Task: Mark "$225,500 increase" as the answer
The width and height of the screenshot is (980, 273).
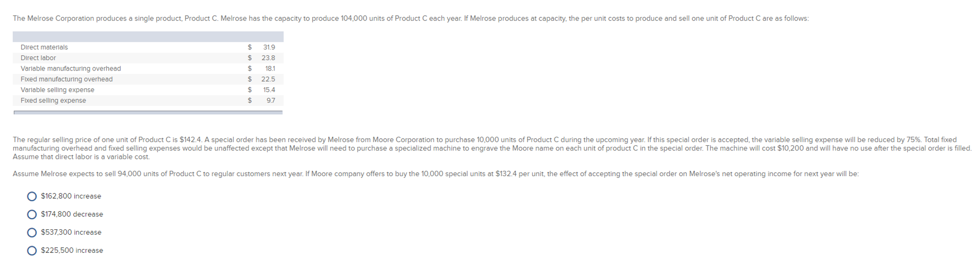Action: tap(32, 250)
